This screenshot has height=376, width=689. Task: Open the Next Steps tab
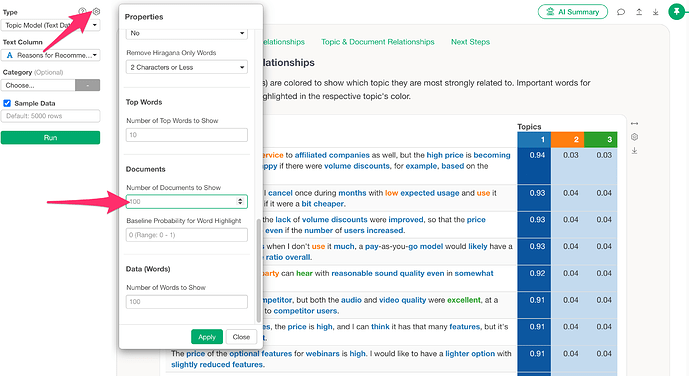click(x=470, y=42)
